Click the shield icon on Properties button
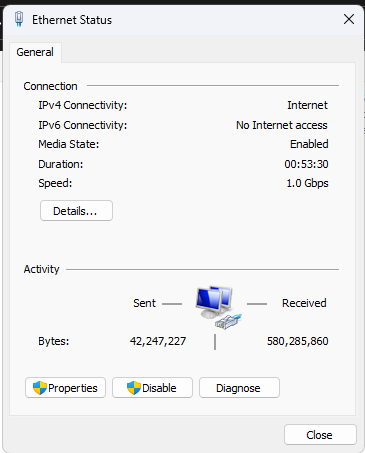365x453 pixels. point(40,388)
